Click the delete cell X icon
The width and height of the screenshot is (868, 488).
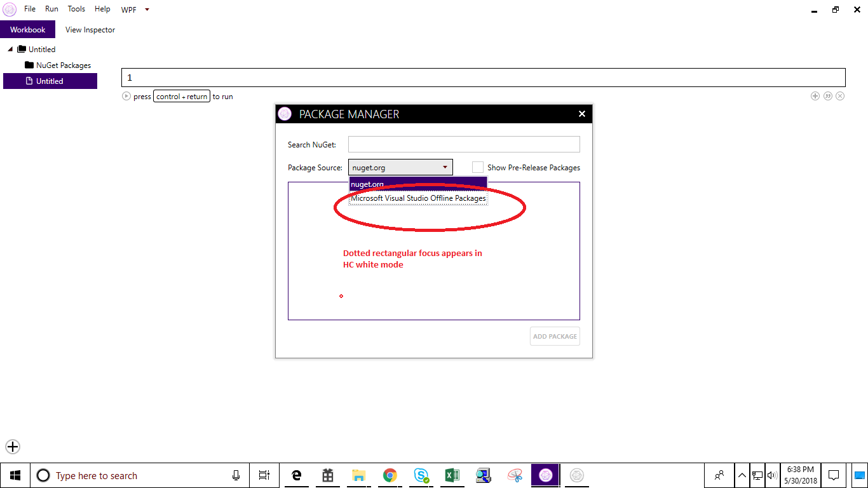[840, 96]
